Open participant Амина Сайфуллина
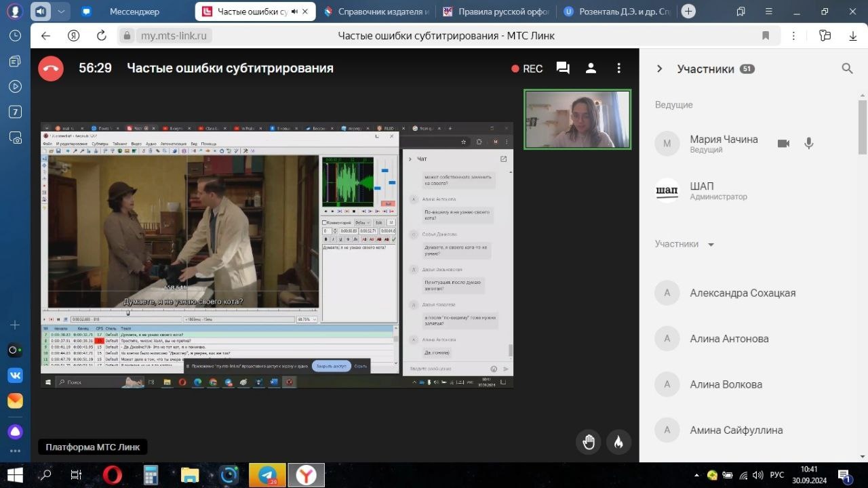The image size is (868, 488). pyautogui.click(x=736, y=430)
